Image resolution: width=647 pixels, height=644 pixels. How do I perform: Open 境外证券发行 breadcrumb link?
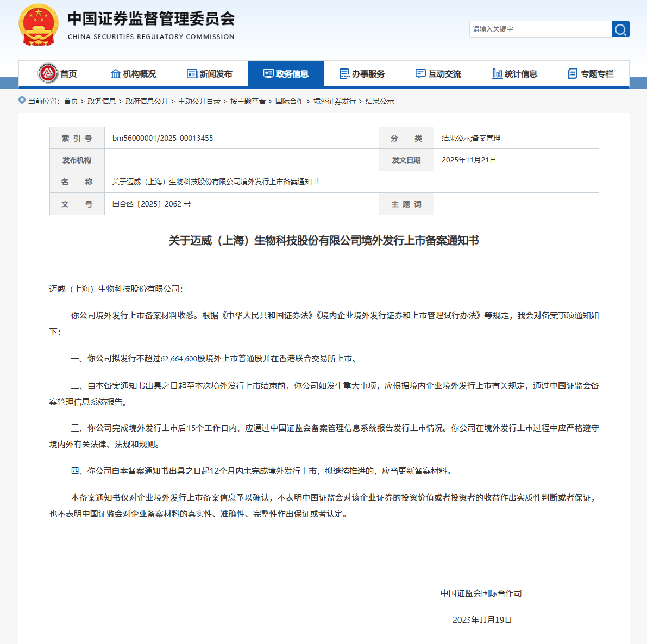pyautogui.click(x=334, y=101)
